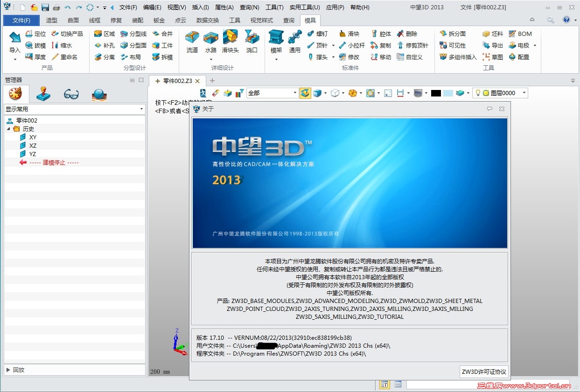Select the 拆模 mold split tool
The image size is (580, 392).
pyautogui.click(x=162, y=57)
